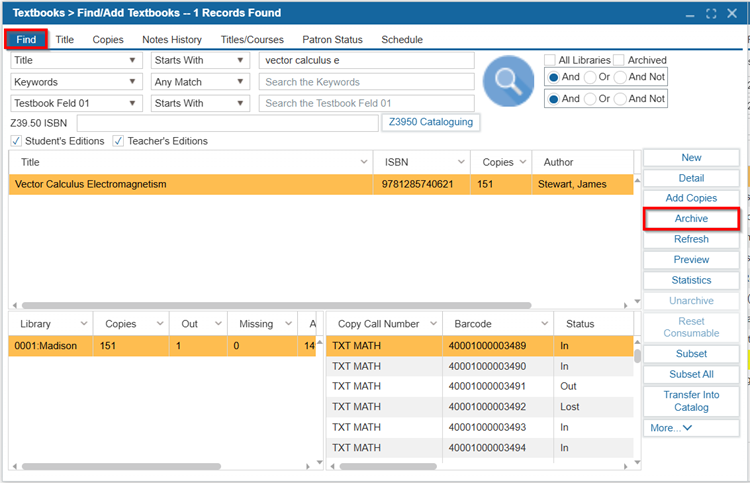
Task: Select And Not radio in the Keywords row
Action: tap(620, 77)
